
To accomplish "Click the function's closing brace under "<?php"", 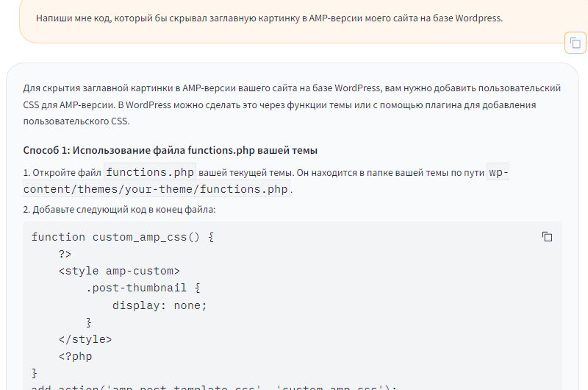I will click(35, 373).
